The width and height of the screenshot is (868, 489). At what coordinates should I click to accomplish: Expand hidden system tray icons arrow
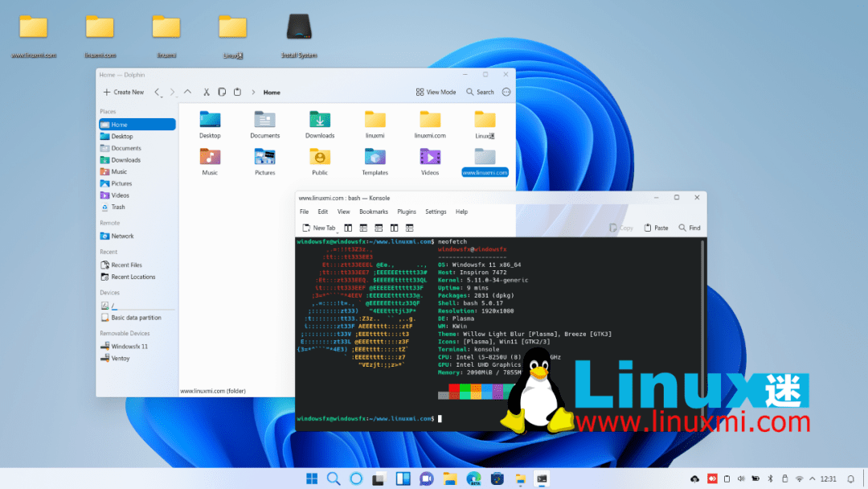click(812, 479)
